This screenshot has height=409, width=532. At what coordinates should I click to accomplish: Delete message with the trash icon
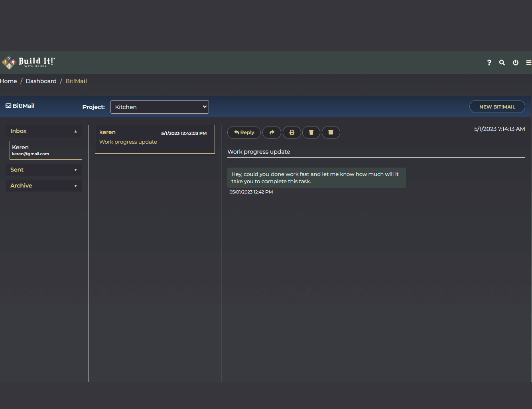tap(311, 132)
